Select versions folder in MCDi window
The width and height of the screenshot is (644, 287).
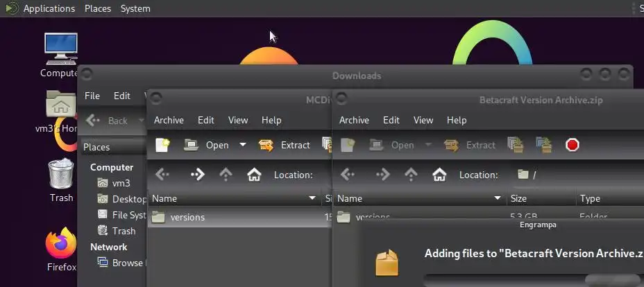(240, 217)
